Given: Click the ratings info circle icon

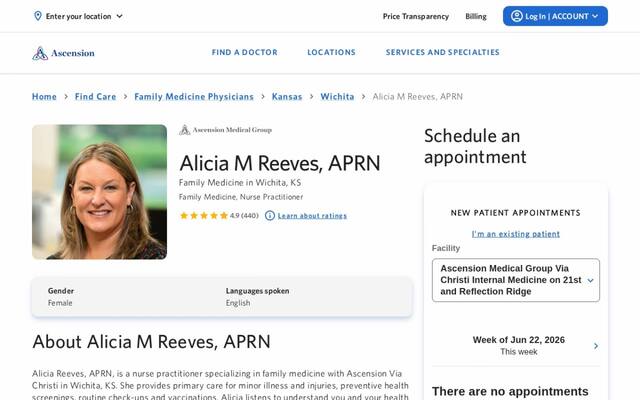Looking at the screenshot, I should tap(269, 216).
